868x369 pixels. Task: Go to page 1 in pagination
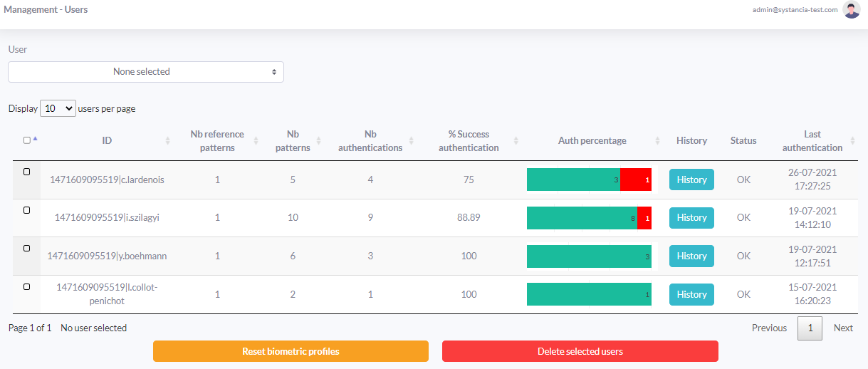[x=810, y=328]
